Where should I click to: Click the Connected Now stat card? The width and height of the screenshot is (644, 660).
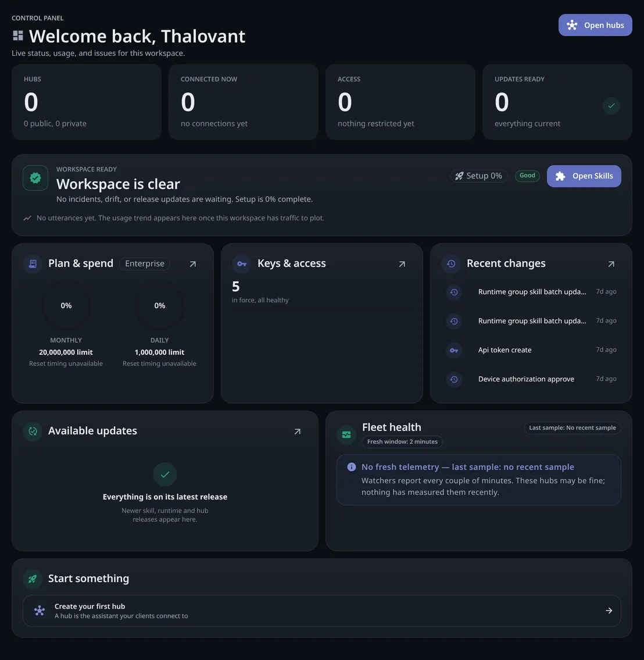coord(244,102)
